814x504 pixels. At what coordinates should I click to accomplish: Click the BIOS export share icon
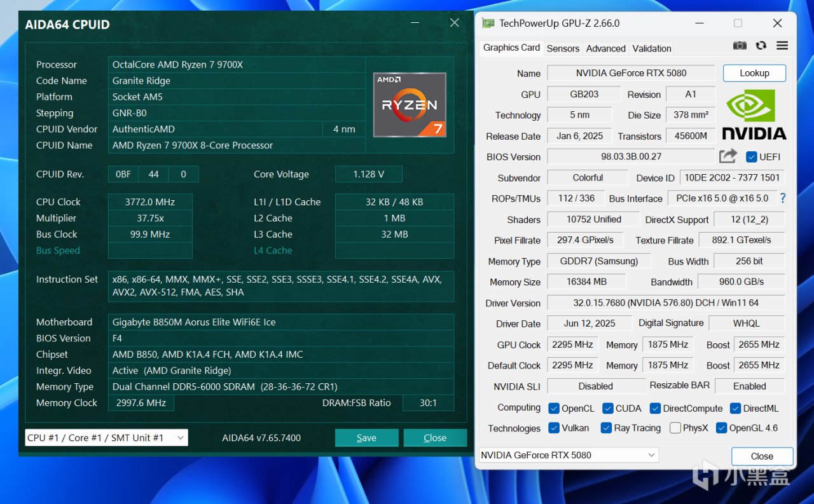tap(728, 156)
